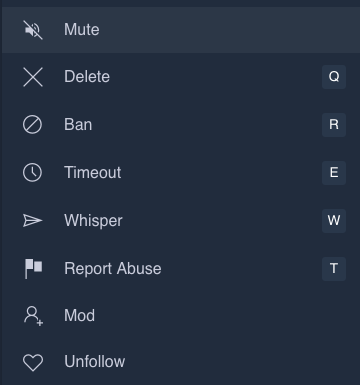Click the R shortcut key badge
Viewport: 360px width, 385px height.
[334, 125]
